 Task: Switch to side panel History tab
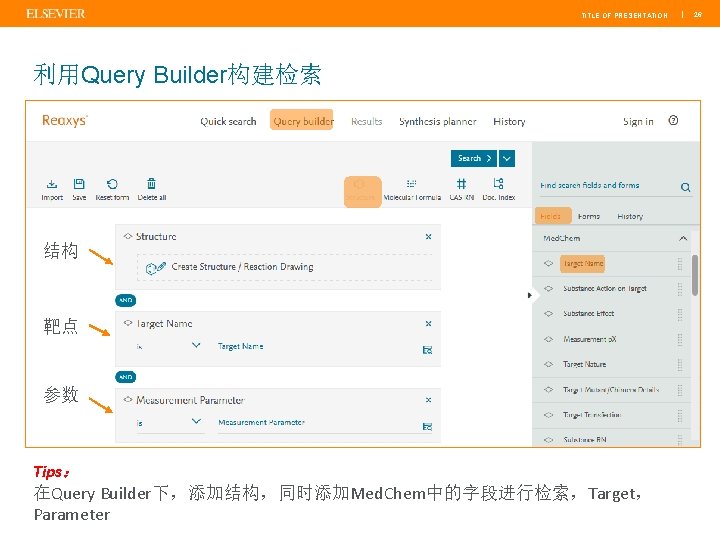(x=630, y=216)
